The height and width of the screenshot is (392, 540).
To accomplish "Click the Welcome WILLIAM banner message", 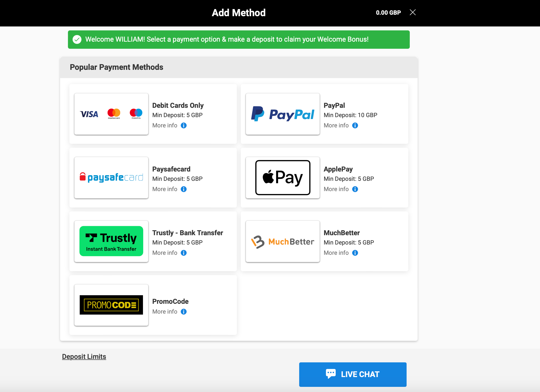I will [227, 39].
